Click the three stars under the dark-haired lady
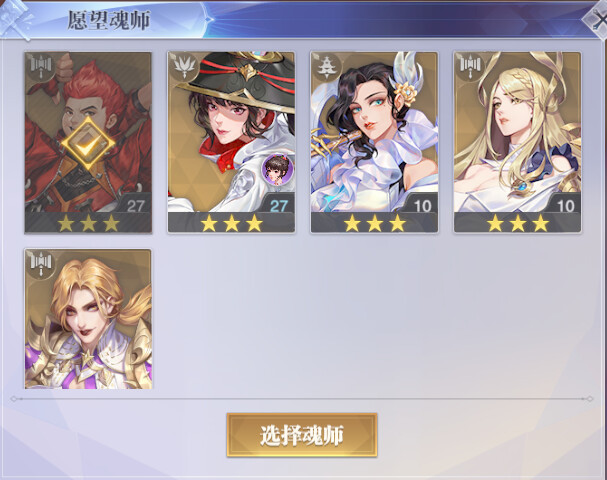607x480 pixels. tap(375, 223)
